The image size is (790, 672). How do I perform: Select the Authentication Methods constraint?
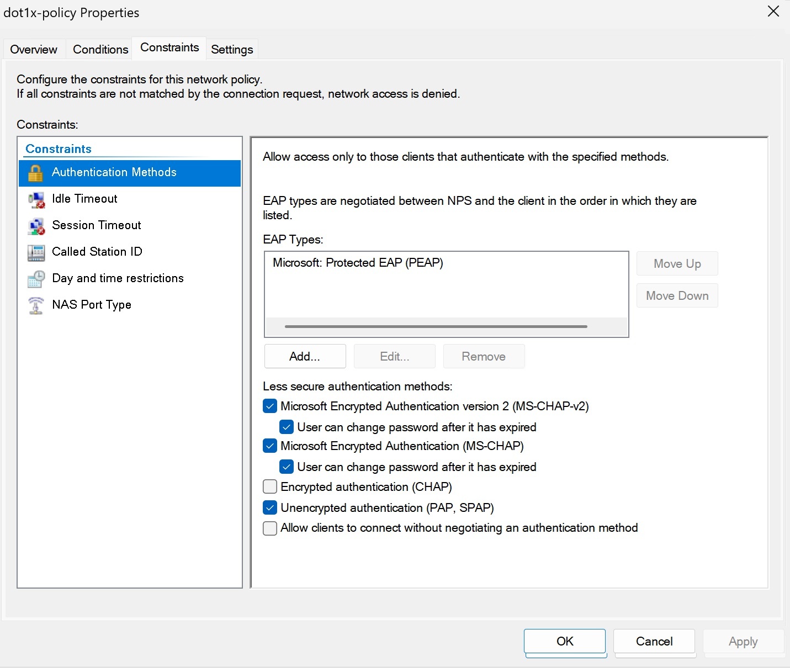[x=130, y=173]
